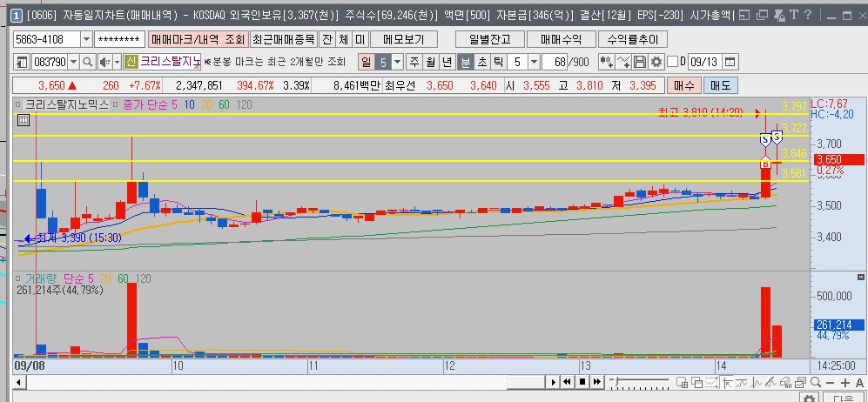Select the 월 (monthly) period toggle

click(x=431, y=62)
